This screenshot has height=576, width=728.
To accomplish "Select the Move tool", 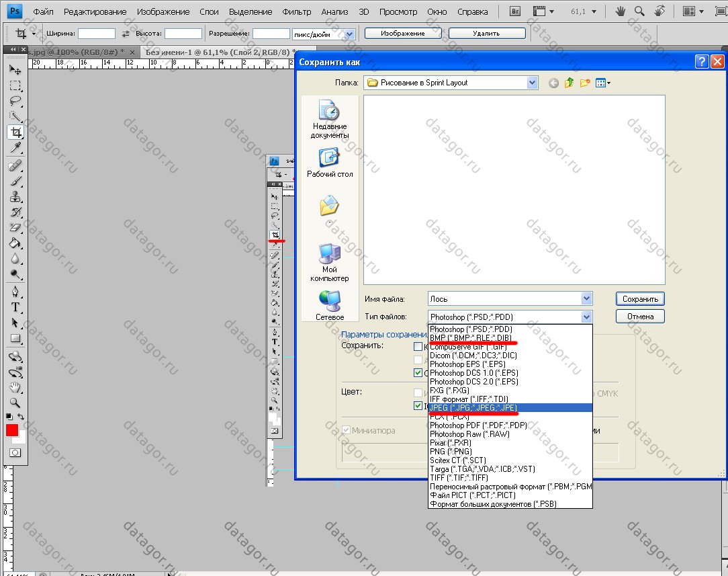I will (15, 70).
